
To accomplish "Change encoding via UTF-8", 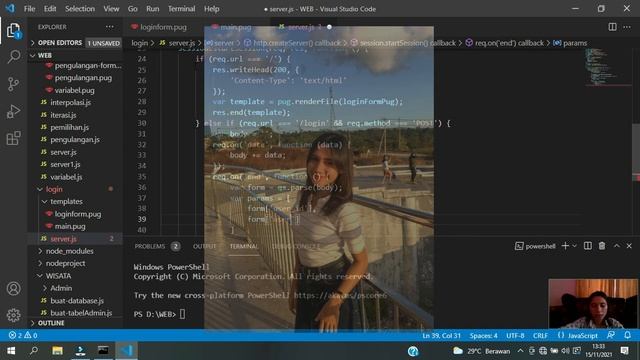I will click(515, 336).
